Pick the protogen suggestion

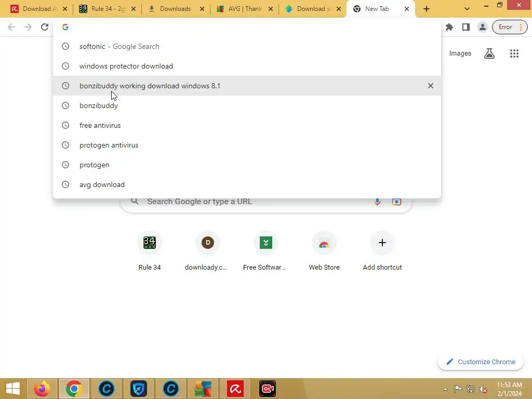pos(247,165)
